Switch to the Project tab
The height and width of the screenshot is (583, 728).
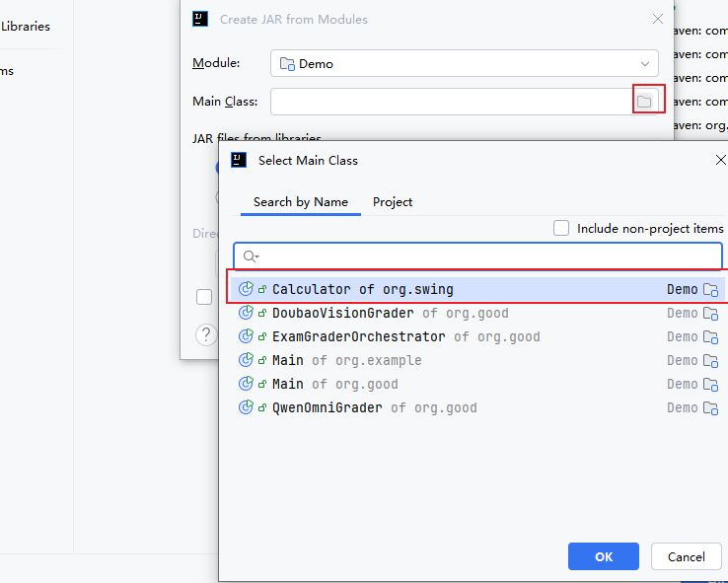393,202
